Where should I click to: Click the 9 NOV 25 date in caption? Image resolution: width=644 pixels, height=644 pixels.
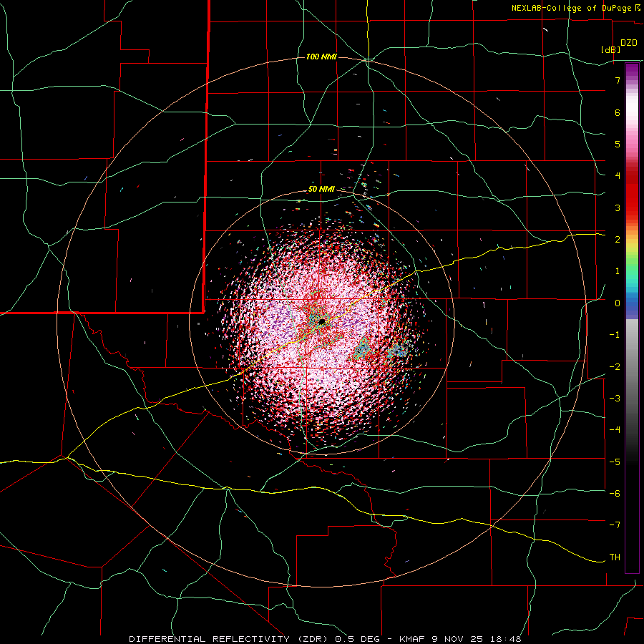(456, 639)
